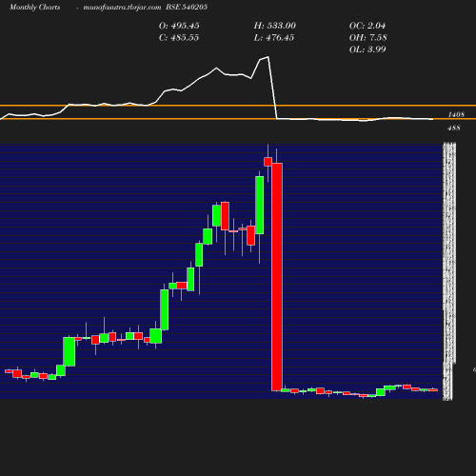Image resolution: width=476 pixels, height=476 pixels.
Task: Click the munafasutra.tbrjar.com site label
Action: (x=122, y=7)
